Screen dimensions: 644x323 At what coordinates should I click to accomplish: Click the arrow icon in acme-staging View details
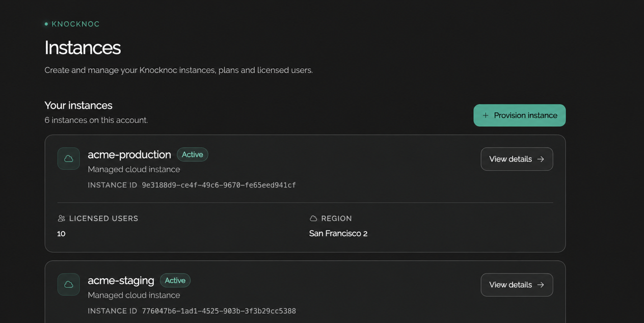pos(541,285)
